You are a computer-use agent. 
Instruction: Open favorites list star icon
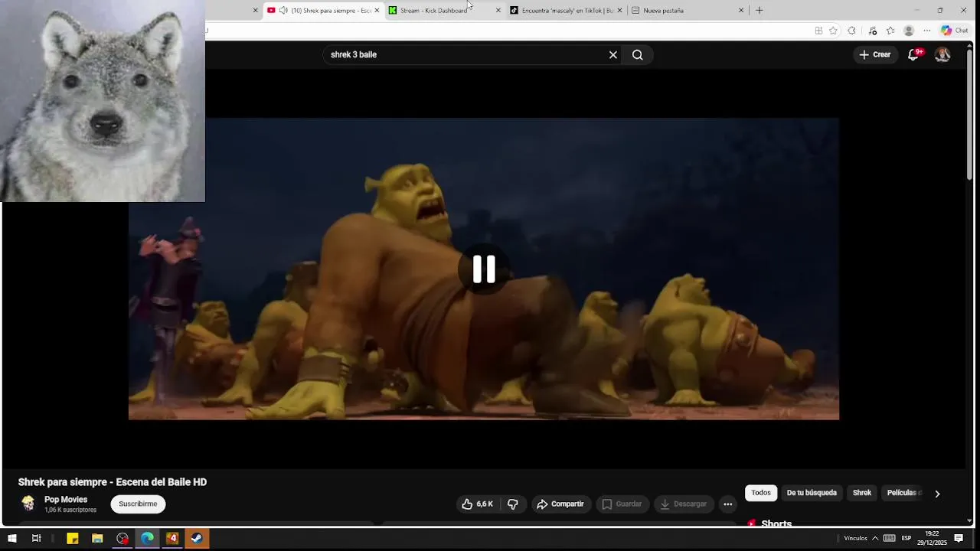coord(890,31)
